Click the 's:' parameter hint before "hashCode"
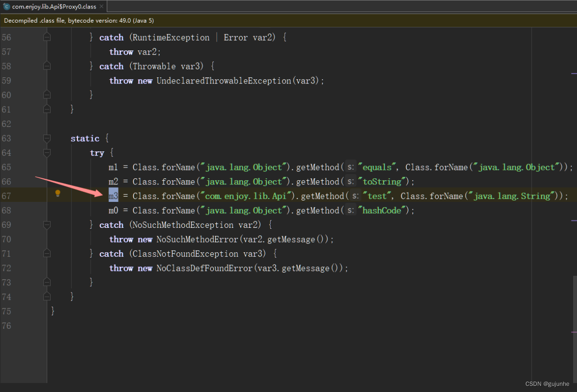The image size is (577, 392). 351,210
